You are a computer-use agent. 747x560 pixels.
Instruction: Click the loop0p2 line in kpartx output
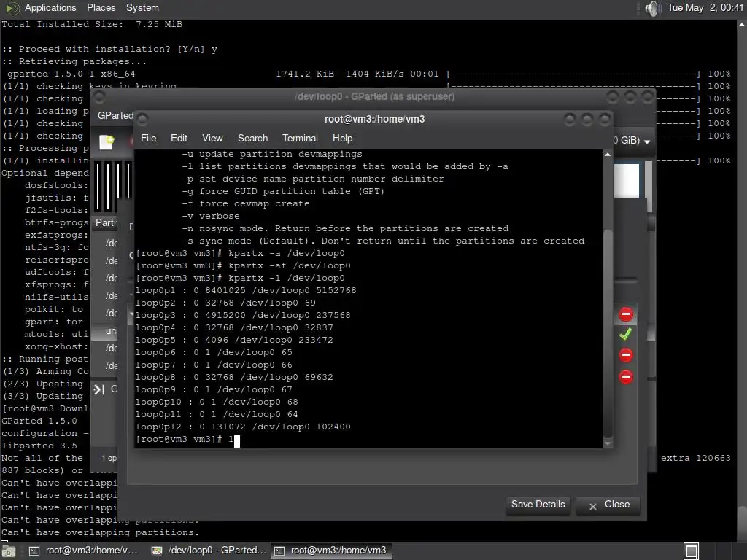pyautogui.click(x=225, y=303)
